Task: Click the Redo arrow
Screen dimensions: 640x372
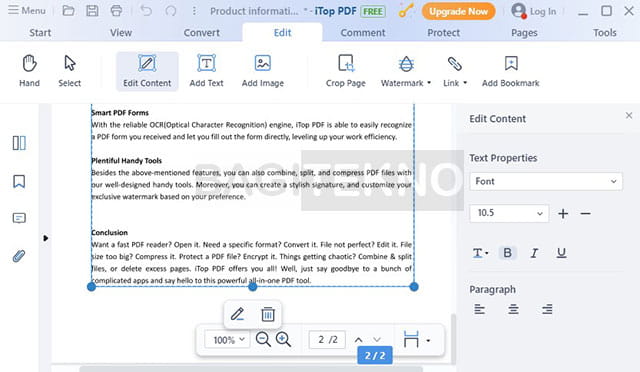Action: (171, 11)
